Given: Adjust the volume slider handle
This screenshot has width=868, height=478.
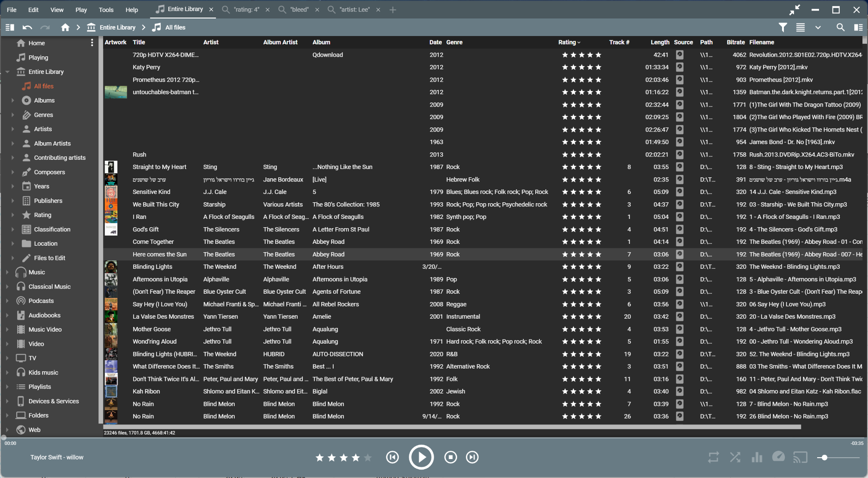Looking at the screenshot, I should pos(824,458).
